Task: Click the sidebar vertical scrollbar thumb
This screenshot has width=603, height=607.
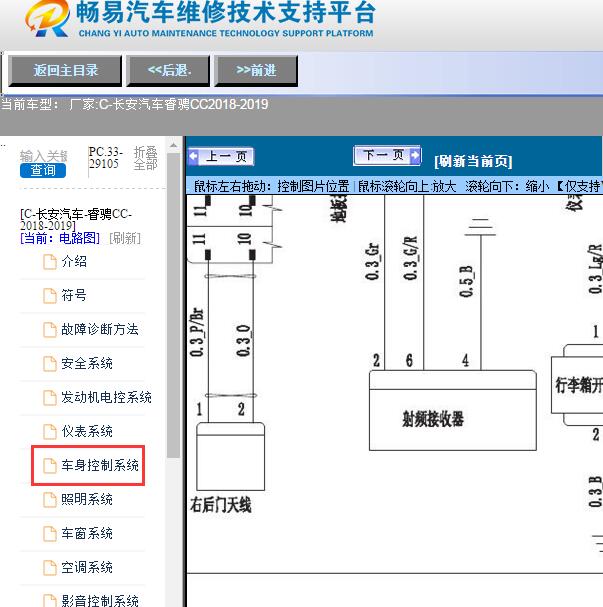Action: [x=173, y=305]
